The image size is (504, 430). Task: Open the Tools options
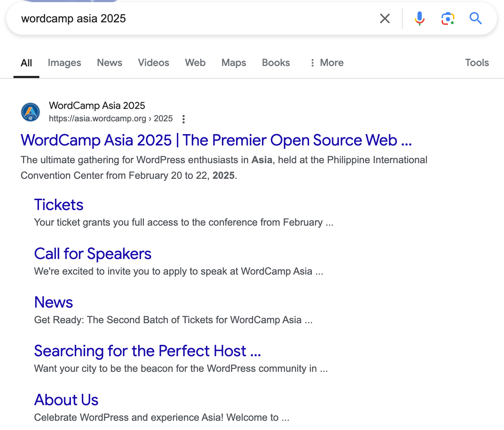coord(477,63)
